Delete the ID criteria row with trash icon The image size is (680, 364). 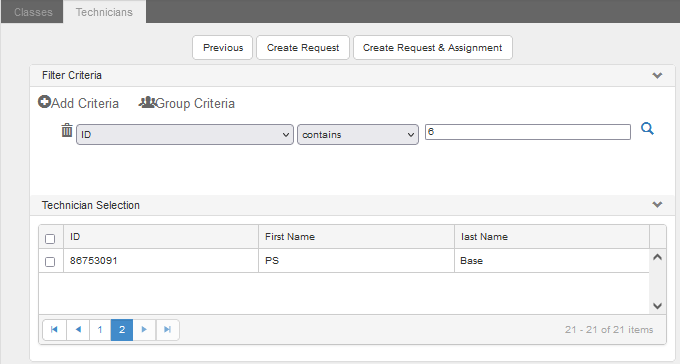coord(67,130)
